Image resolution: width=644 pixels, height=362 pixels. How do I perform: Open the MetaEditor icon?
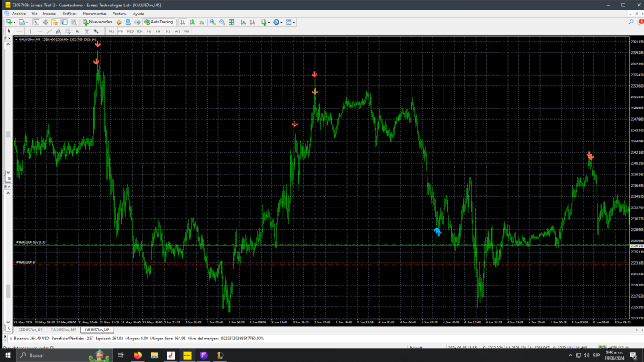coord(118,23)
